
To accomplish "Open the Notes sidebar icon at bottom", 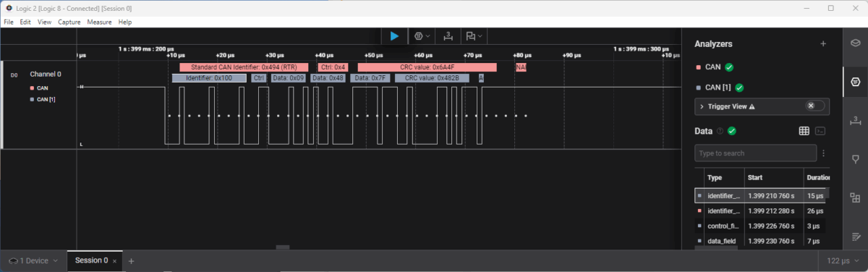I will [856, 237].
